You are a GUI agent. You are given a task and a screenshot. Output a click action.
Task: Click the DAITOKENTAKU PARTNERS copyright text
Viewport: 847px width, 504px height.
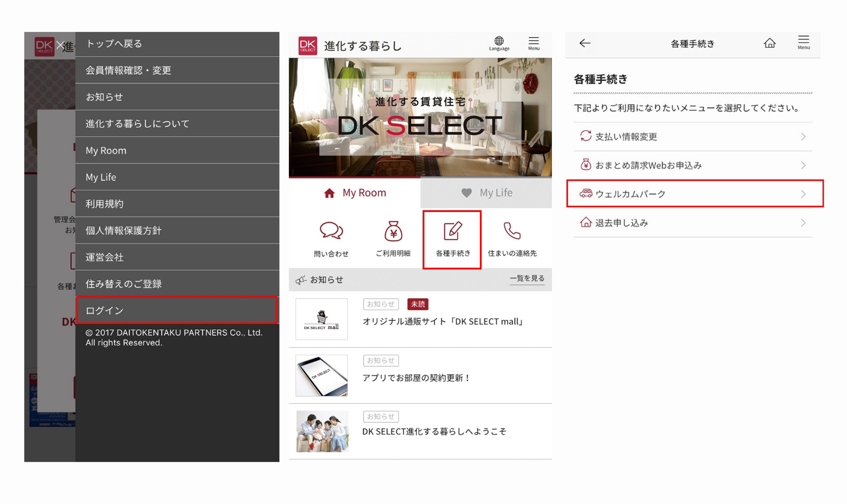point(174,337)
